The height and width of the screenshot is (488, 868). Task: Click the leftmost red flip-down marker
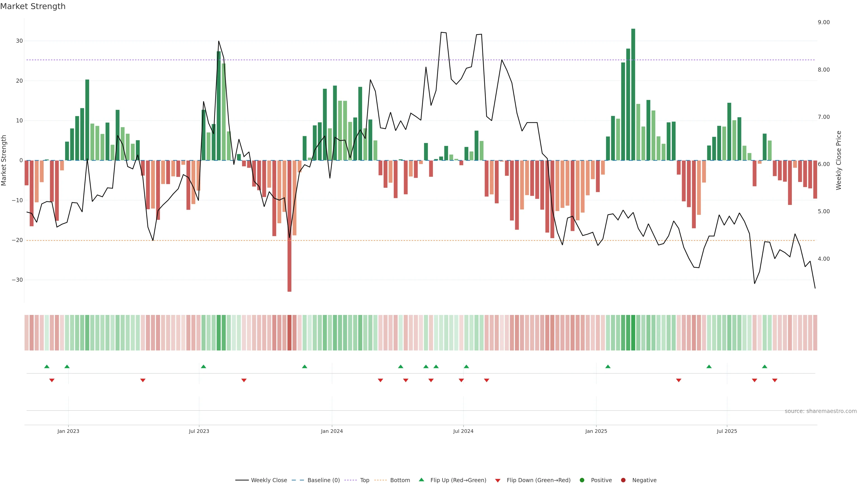coord(52,380)
